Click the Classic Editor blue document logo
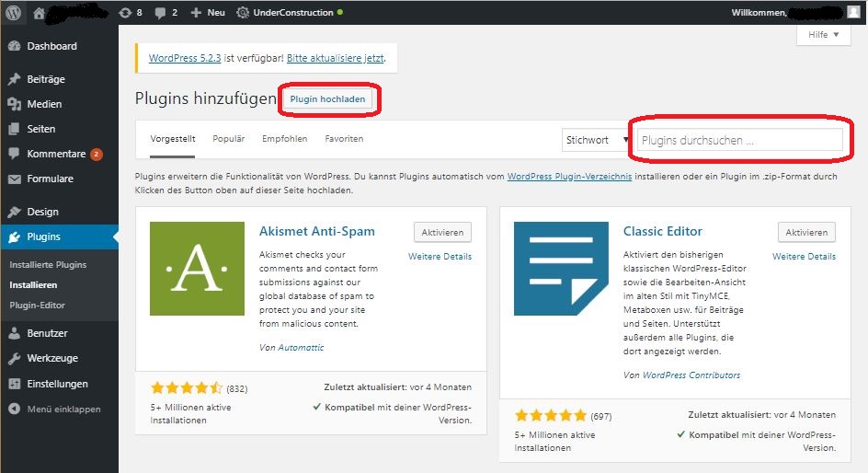 (x=561, y=269)
